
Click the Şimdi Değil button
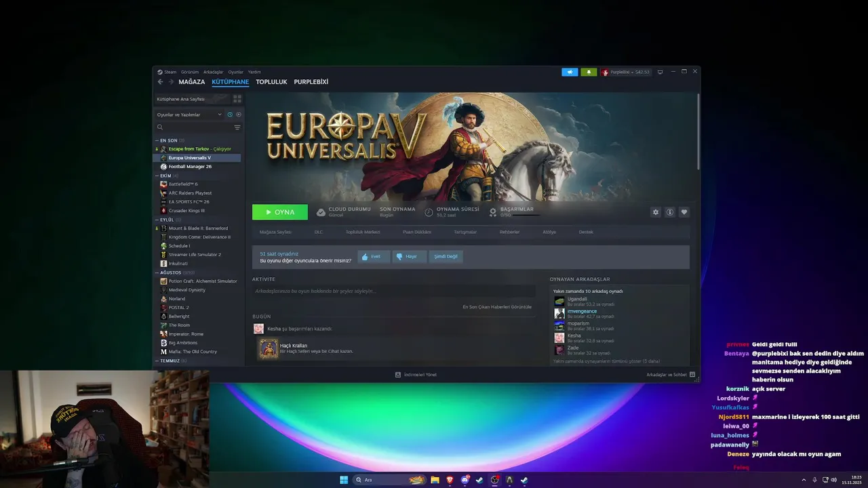446,257
